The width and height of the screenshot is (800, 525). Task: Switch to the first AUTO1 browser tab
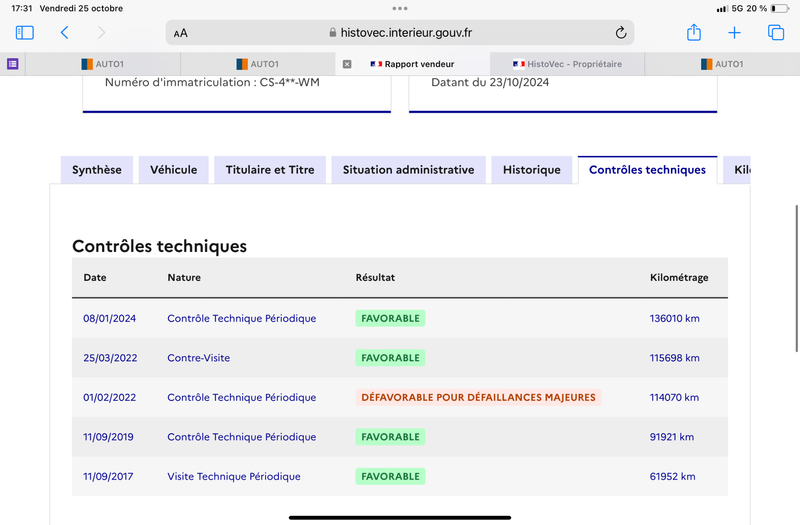[103, 64]
